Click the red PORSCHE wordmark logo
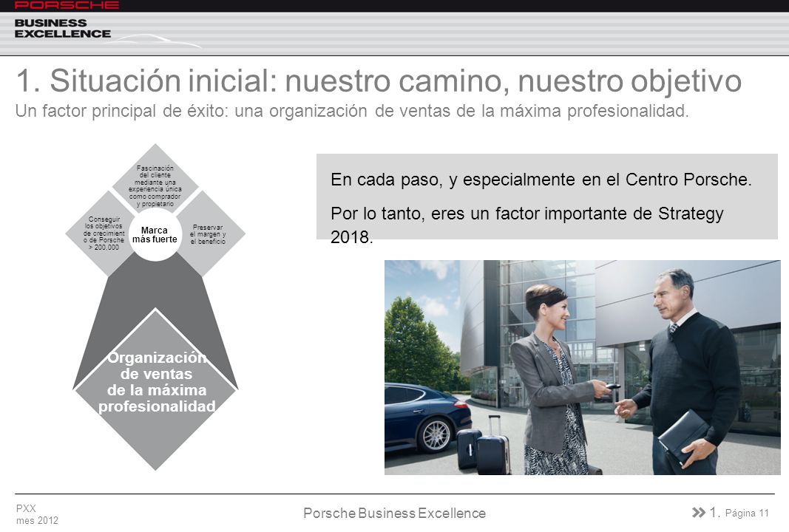The height and width of the screenshot is (532, 789). (x=67, y=5)
